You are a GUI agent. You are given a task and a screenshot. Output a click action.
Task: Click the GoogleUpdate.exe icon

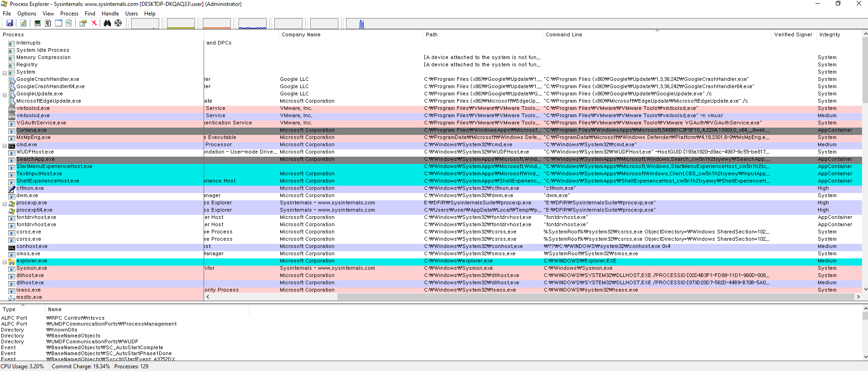[x=12, y=94]
